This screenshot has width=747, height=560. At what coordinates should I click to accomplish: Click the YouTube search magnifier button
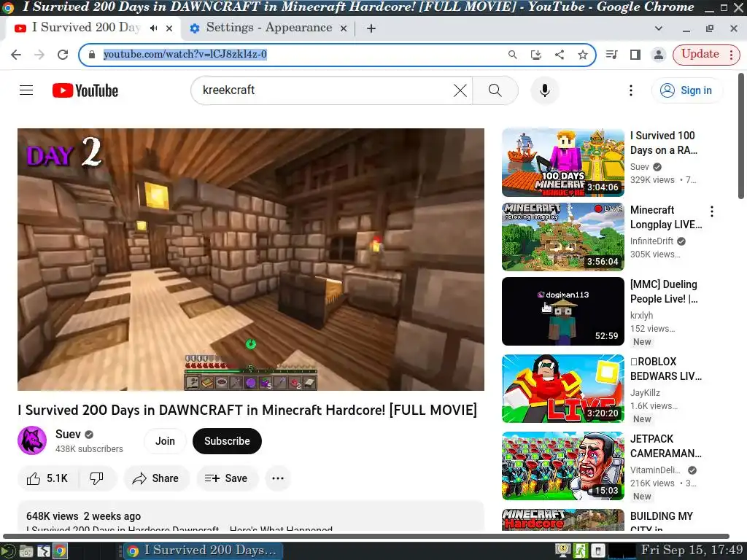point(495,90)
